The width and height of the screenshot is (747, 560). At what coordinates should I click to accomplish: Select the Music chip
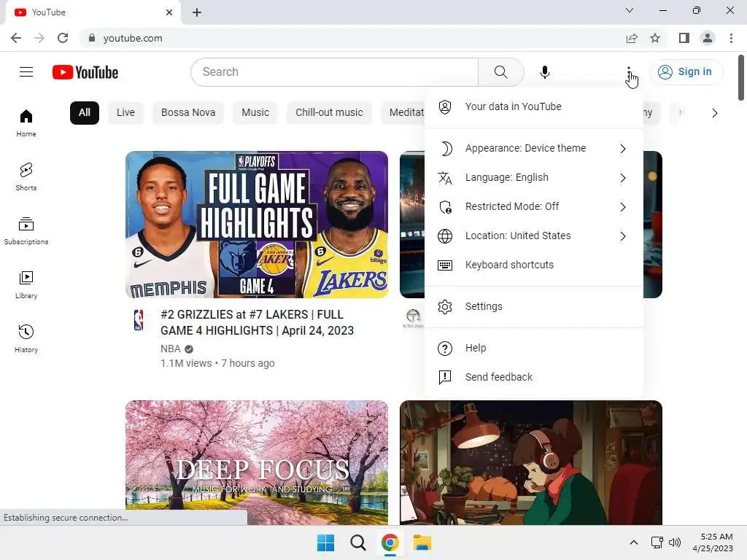[x=255, y=113]
